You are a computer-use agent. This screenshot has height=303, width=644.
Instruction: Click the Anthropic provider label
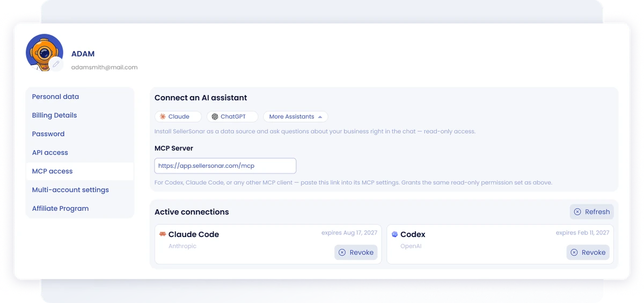[182, 246]
